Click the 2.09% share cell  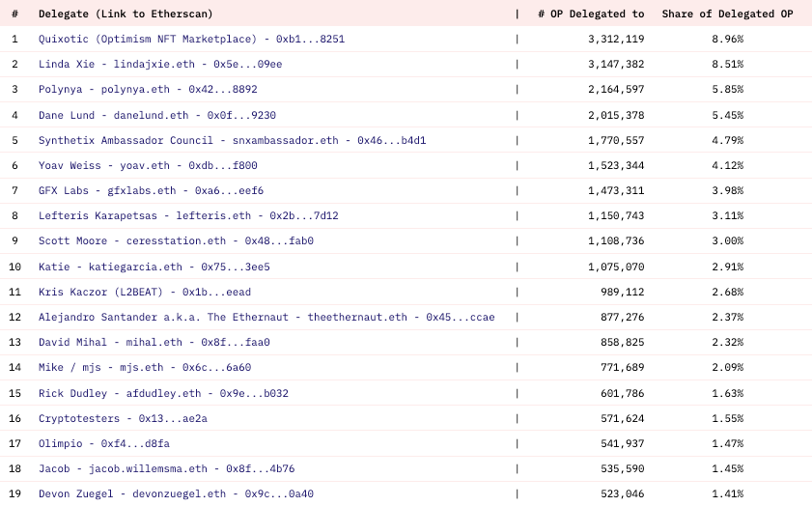[x=728, y=367]
